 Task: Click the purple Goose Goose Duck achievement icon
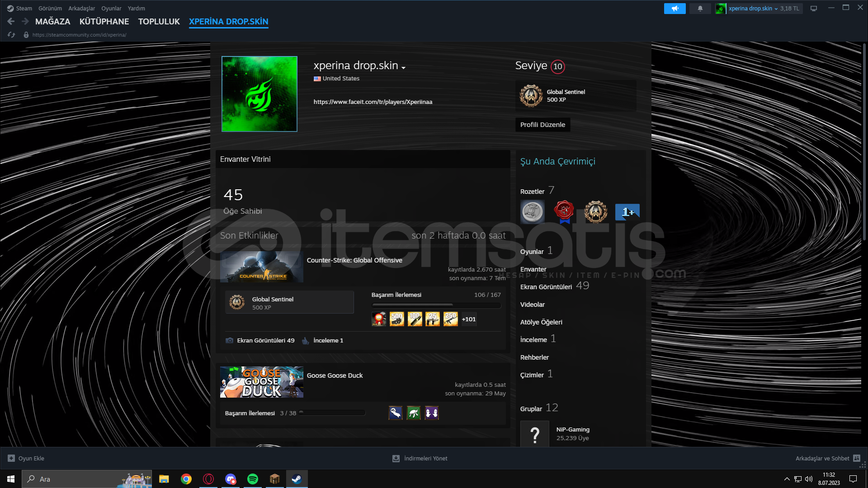click(x=432, y=413)
